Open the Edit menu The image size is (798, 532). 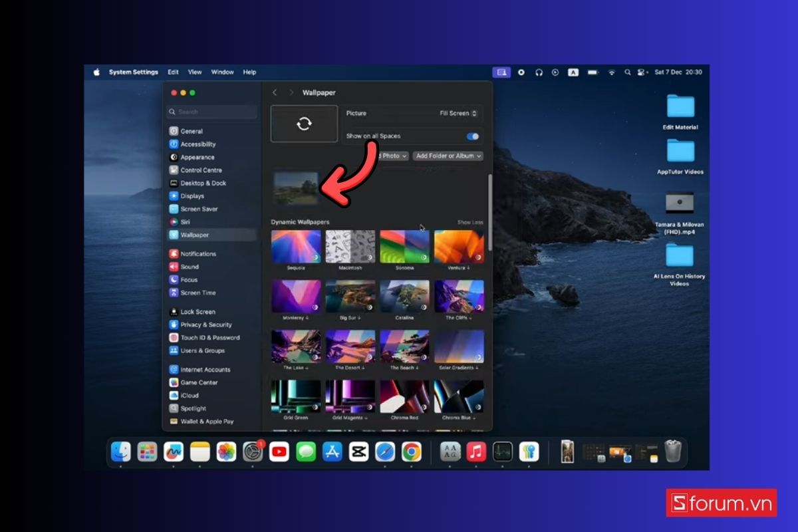(x=173, y=72)
